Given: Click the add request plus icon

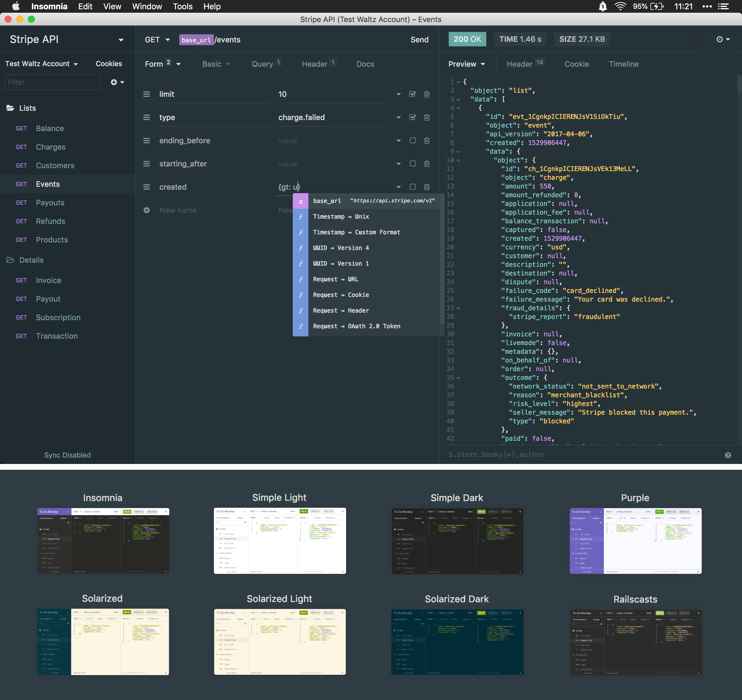Looking at the screenshot, I should pyautogui.click(x=114, y=82).
